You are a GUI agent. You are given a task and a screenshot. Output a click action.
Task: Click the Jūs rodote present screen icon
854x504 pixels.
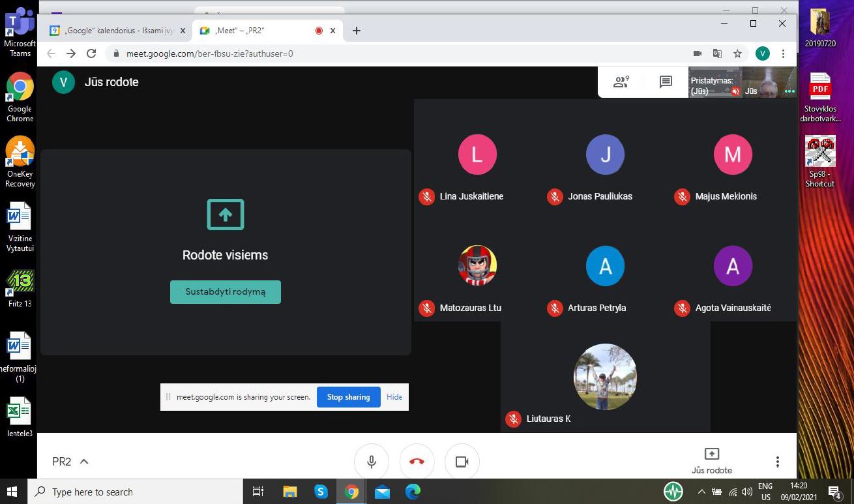(711, 460)
